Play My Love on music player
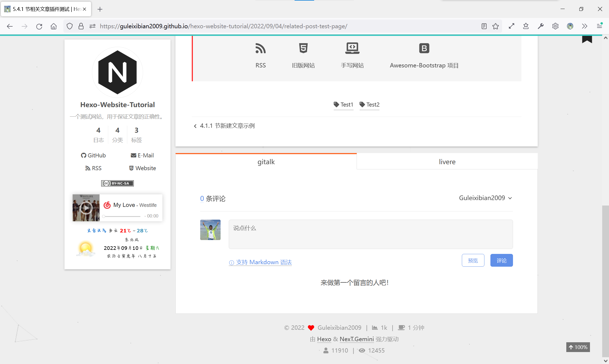This screenshot has height=364, width=609. [x=86, y=208]
